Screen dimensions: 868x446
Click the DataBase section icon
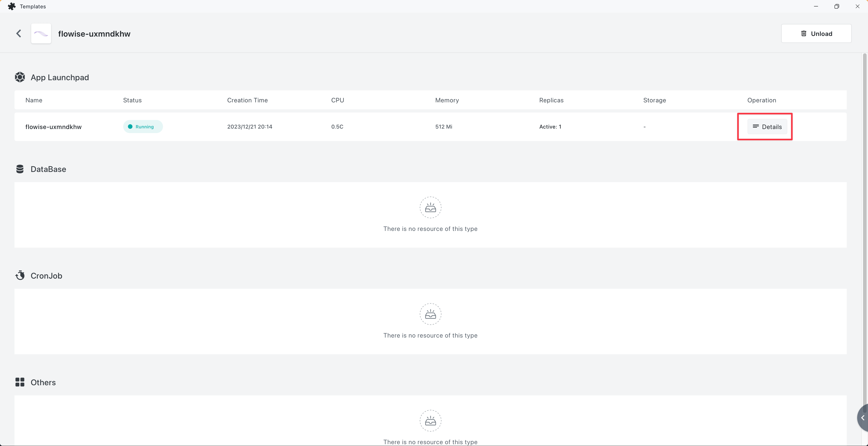tap(20, 169)
